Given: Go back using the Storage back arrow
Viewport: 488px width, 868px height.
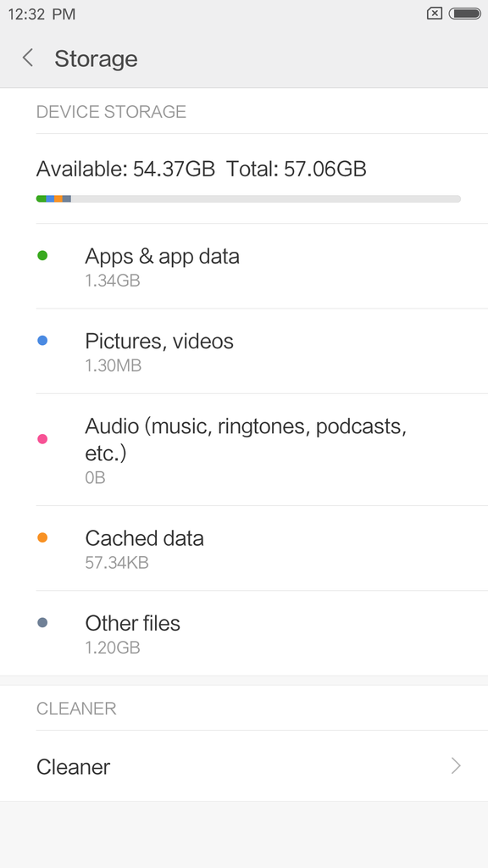Looking at the screenshot, I should 28,58.
